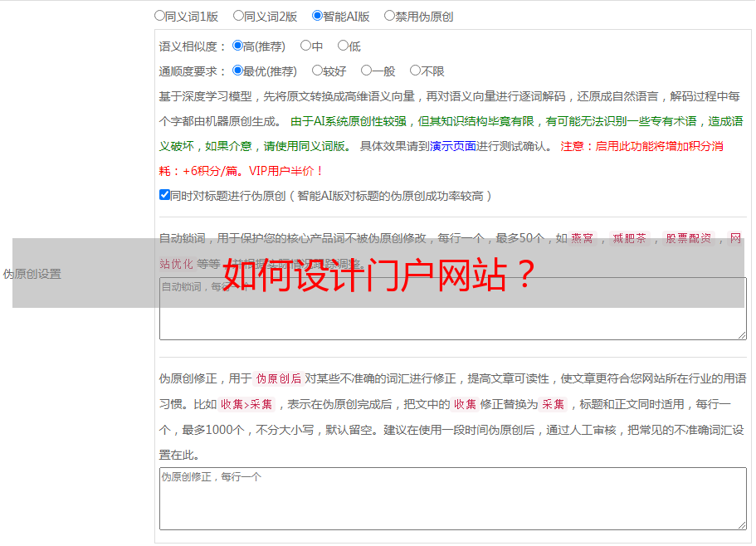Toggle the 同时对标题进行伪原创 checkbox
Screen dimensions: 756x546
tap(164, 195)
